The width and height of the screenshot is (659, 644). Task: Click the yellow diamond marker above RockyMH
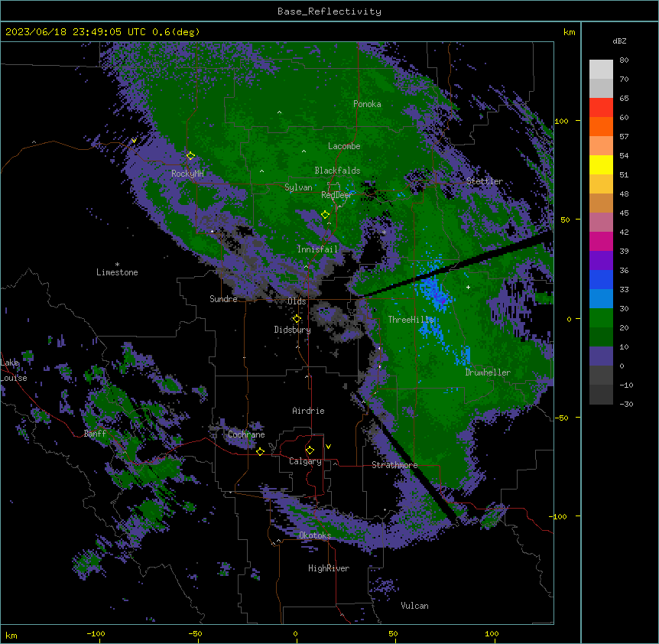click(x=190, y=156)
